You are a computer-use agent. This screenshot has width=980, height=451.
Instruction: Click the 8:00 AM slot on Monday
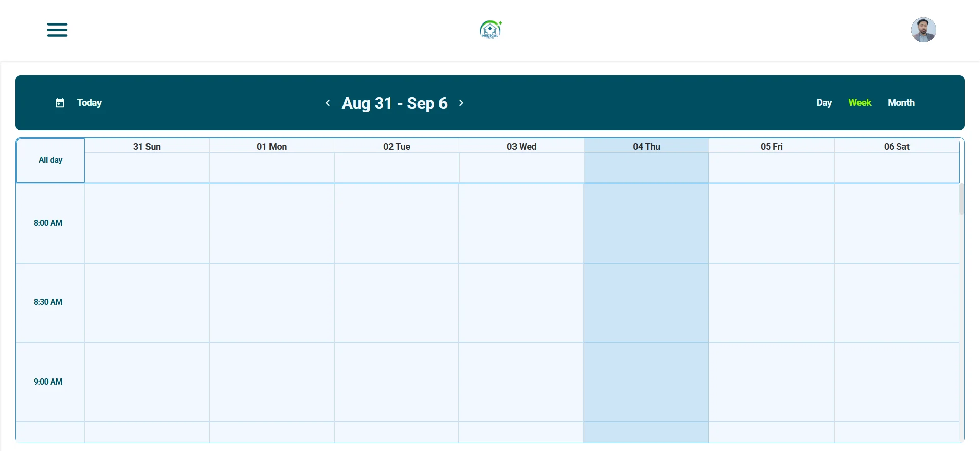[x=272, y=223]
